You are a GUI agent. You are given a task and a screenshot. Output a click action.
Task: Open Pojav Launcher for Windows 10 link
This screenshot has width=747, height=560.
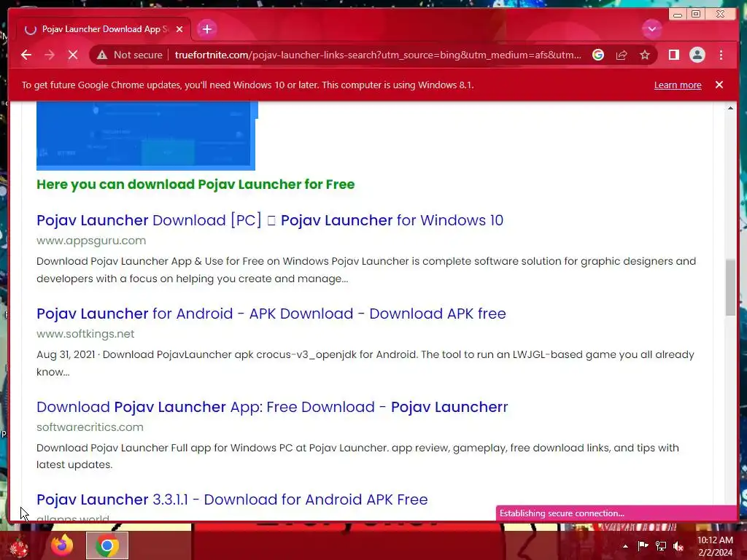[x=270, y=220]
